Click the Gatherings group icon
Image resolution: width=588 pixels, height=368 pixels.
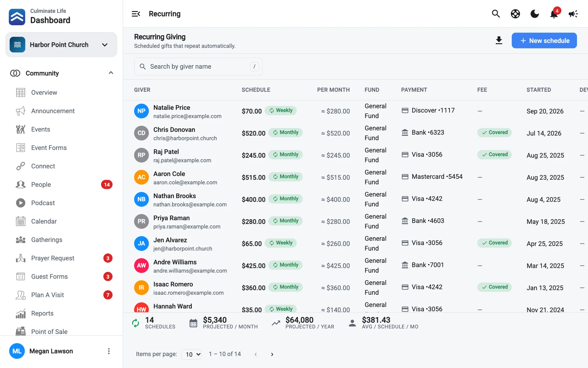click(21, 240)
